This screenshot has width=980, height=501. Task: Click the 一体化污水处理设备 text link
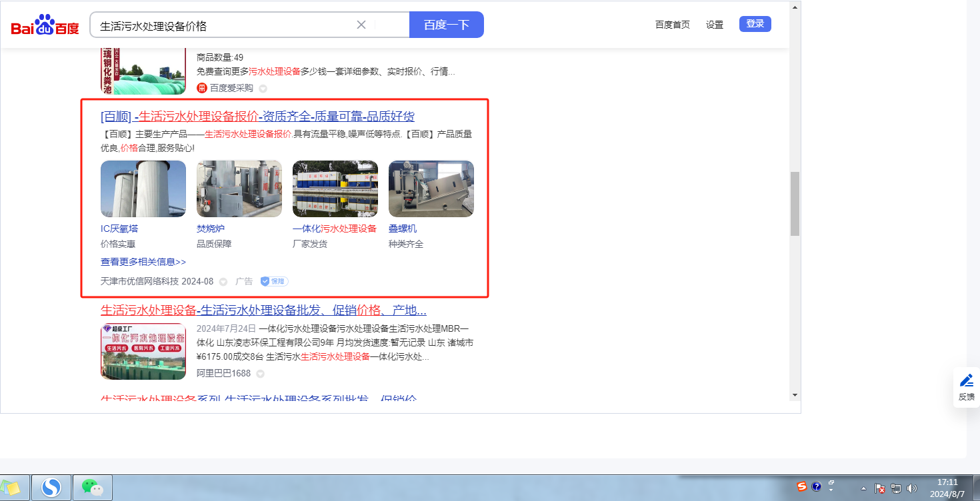pos(335,229)
